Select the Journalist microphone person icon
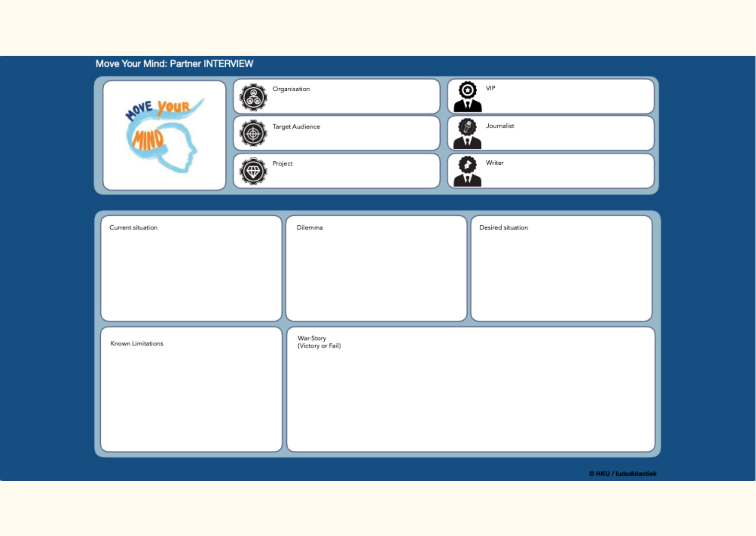 (468, 134)
